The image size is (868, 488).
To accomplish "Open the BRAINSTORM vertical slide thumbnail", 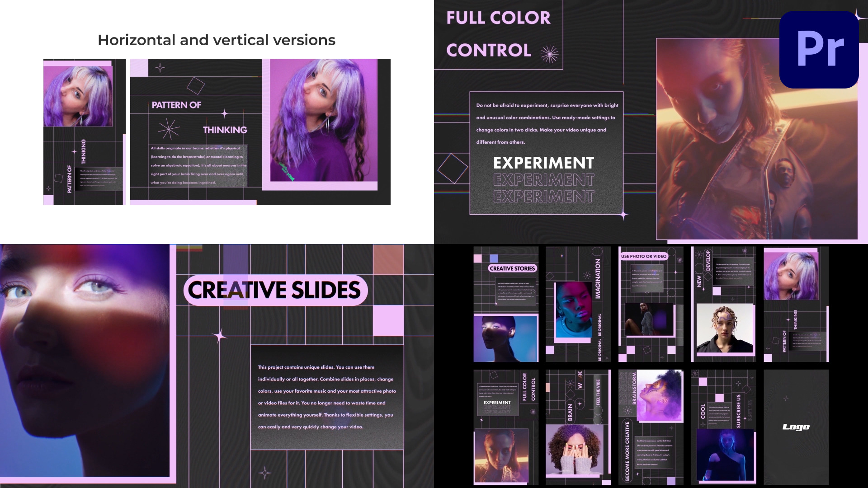I will pyautogui.click(x=651, y=427).
